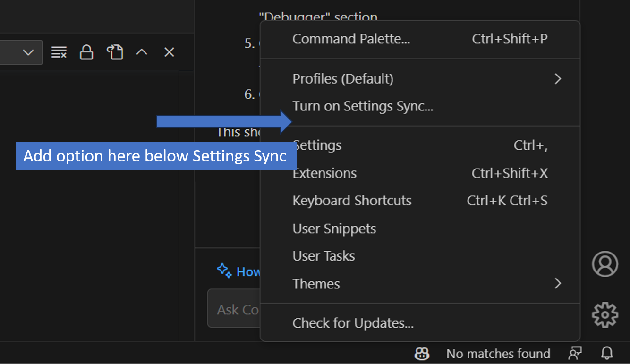This screenshot has width=630, height=364.
Task: Maximize panel with the up chevron
Action: (x=142, y=52)
